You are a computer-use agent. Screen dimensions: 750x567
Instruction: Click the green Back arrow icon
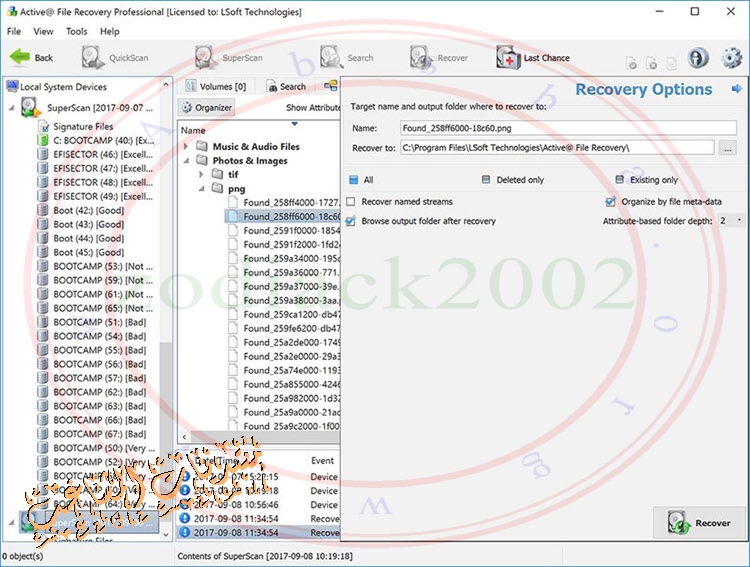[20, 57]
